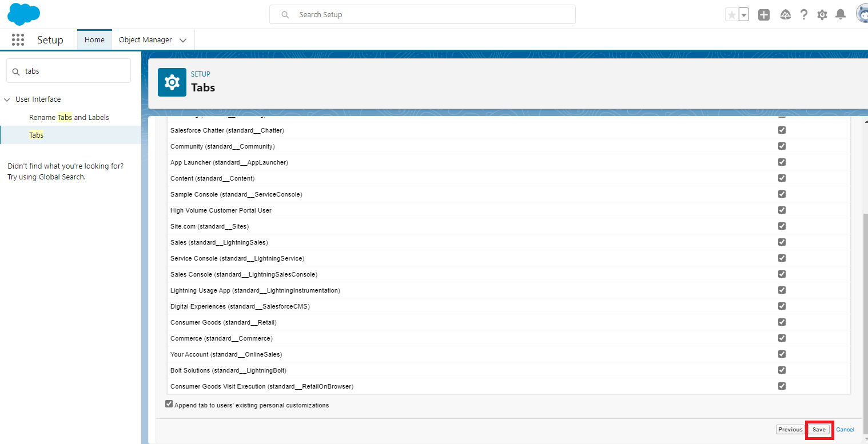Uncheck Append tab to users' customizations
Viewport: 868px width, 444px height.
click(169, 404)
